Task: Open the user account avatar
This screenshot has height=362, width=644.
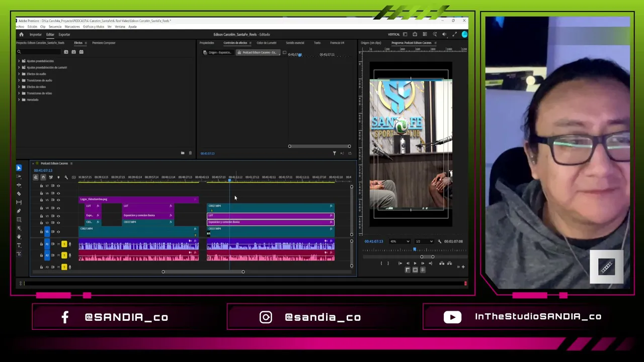Action: coord(464,35)
